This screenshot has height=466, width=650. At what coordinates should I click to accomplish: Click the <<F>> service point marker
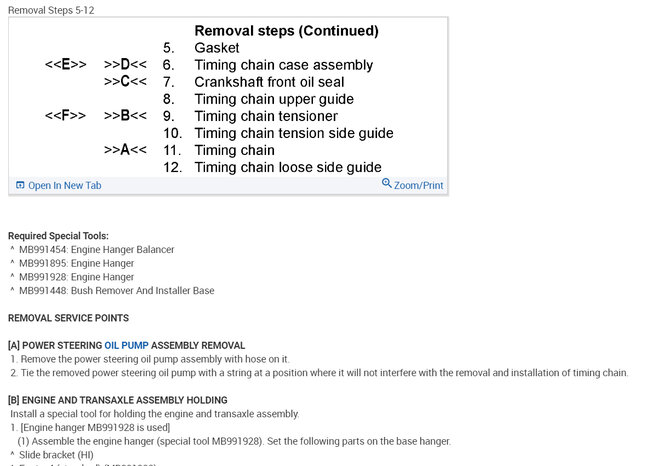tap(66, 116)
